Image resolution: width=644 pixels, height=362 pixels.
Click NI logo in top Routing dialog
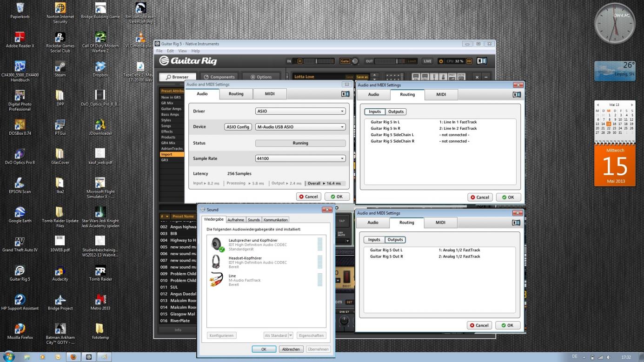[517, 94]
